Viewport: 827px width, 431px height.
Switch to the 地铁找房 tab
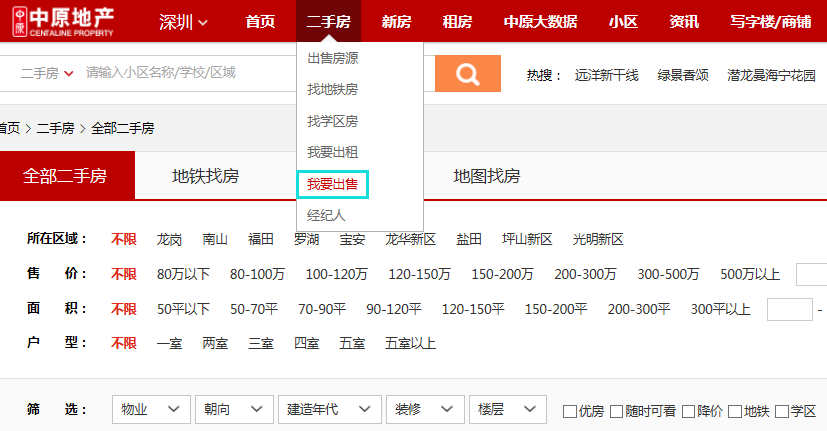pyautogui.click(x=206, y=177)
